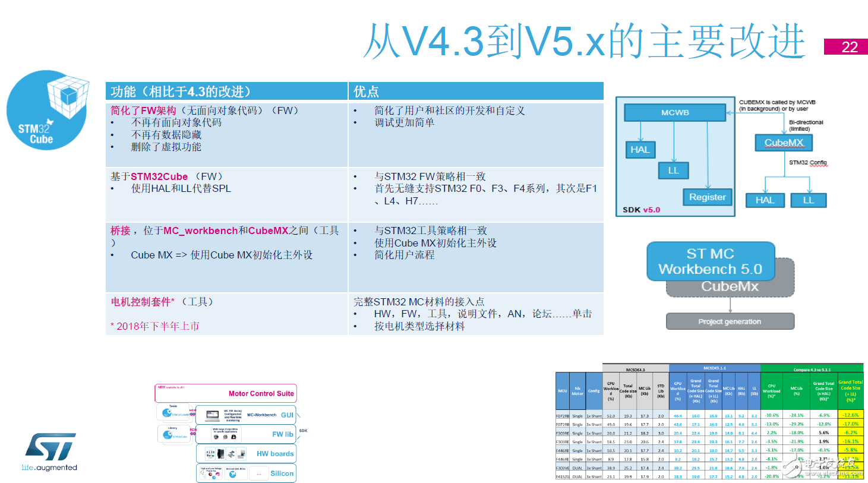Select the HW boards row in suite diagram

point(246,454)
